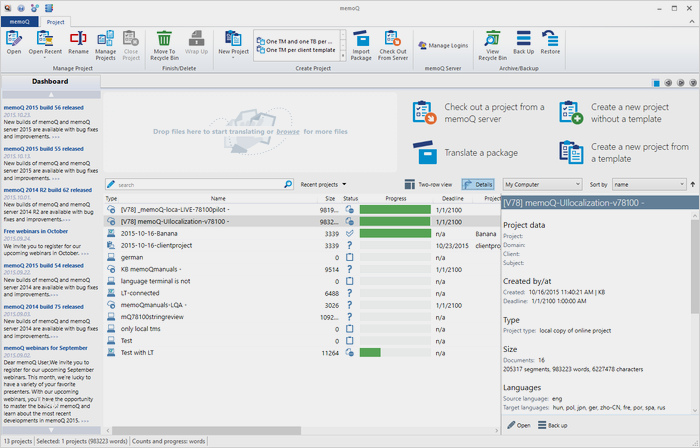The width and height of the screenshot is (700, 448).
Task: Click into the project search field
Action: [x=199, y=184]
